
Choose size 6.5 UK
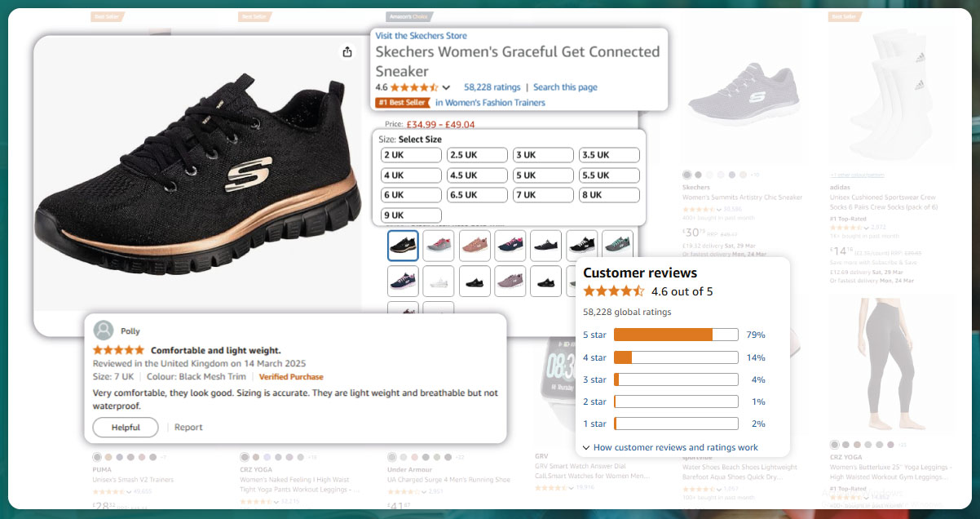click(x=477, y=196)
